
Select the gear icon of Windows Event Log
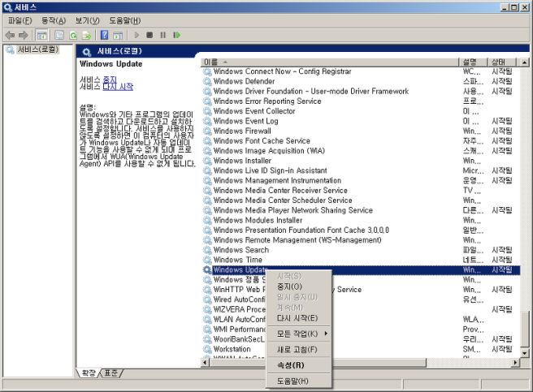click(207, 121)
